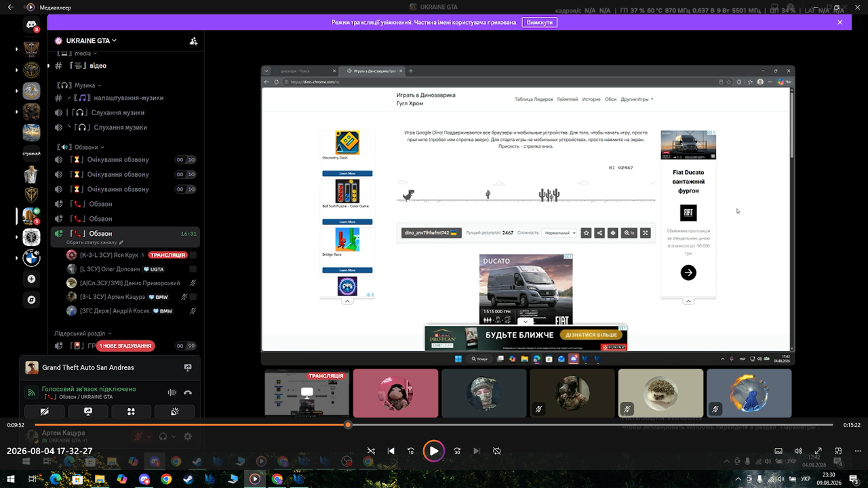
Task: Open the Discord discover servers compass icon
Action: (31, 299)
